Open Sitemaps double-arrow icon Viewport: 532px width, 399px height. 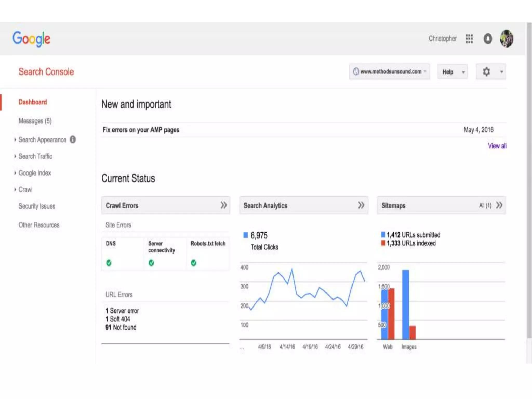(499, 205)
